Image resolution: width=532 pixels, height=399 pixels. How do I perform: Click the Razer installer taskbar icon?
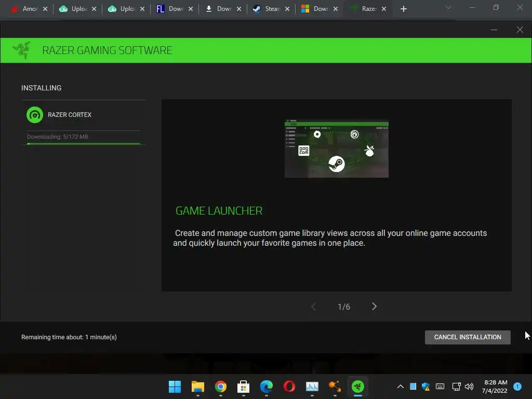point(357,387)
